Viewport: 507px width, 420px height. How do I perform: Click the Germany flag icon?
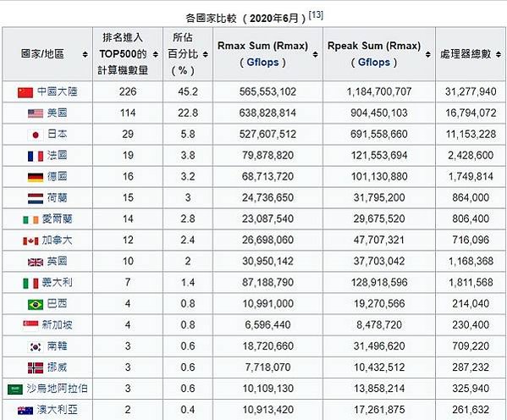36,177
